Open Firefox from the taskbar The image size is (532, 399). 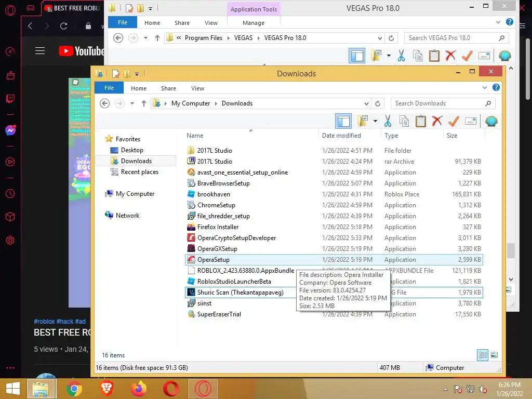(139, 389)
